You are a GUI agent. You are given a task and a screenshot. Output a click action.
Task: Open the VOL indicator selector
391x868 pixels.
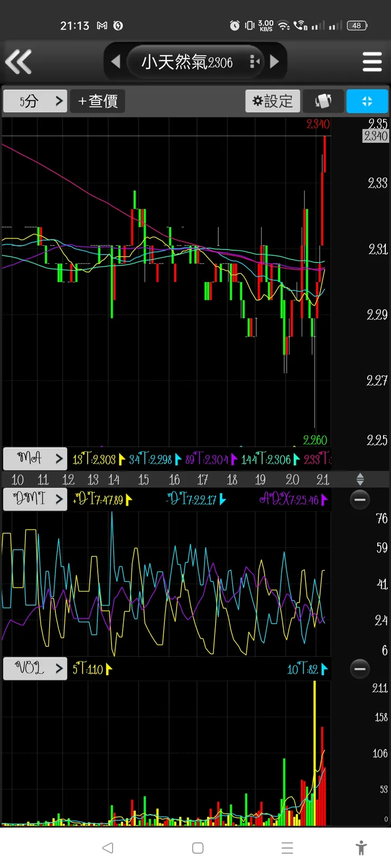[x=35, y=668]
